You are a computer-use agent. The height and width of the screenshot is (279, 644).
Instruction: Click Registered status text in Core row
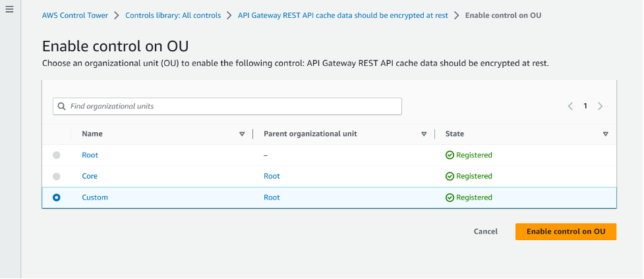pyautogui.click(x=474, y=176)
